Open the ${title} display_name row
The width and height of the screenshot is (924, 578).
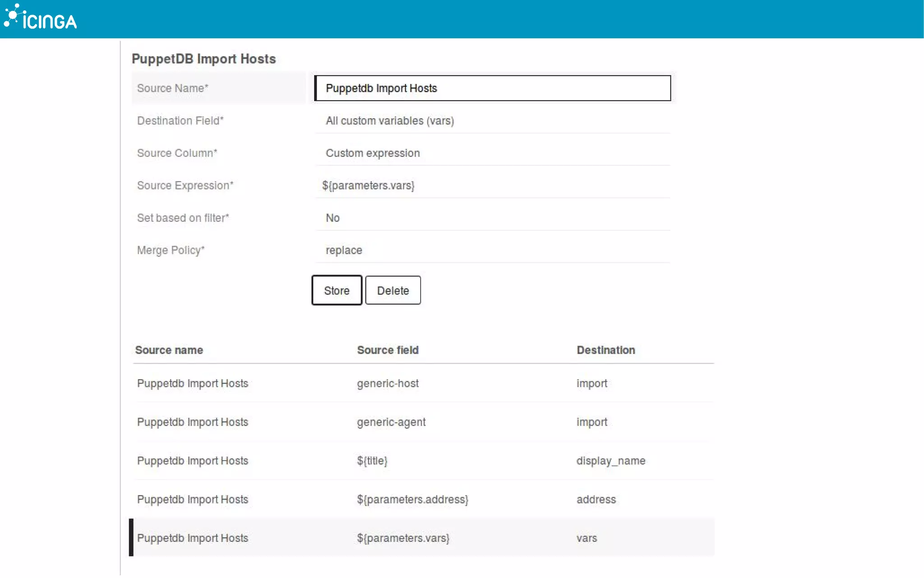pyautogui.click(x=372, y=461)
